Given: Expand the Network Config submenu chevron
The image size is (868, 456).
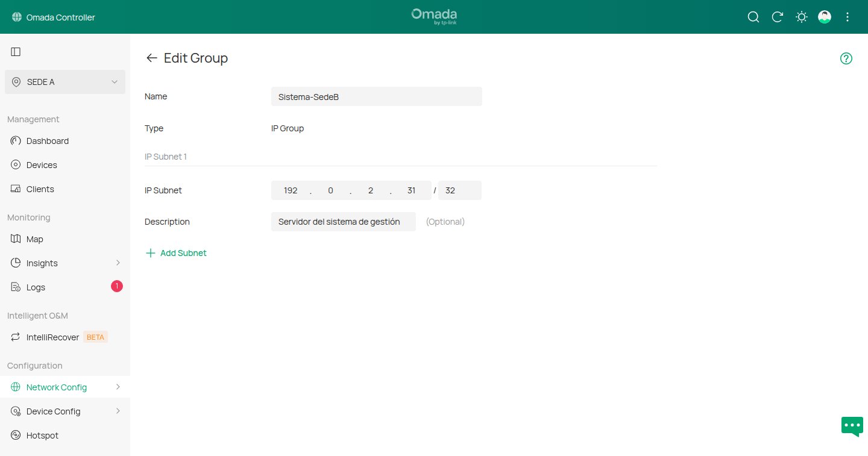Looking at the screenshot, I should (x=118, y=387).
